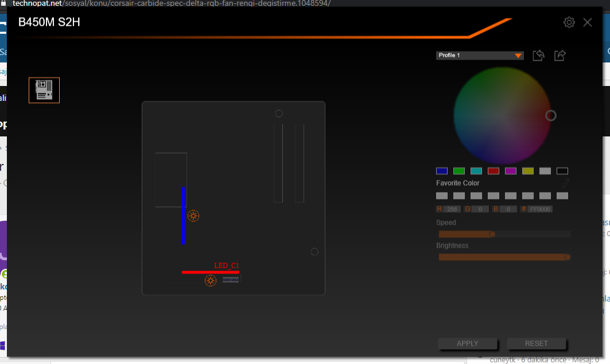Click the B value field
This screenshot has width=610, height=364.
click(x=508, y=209)
